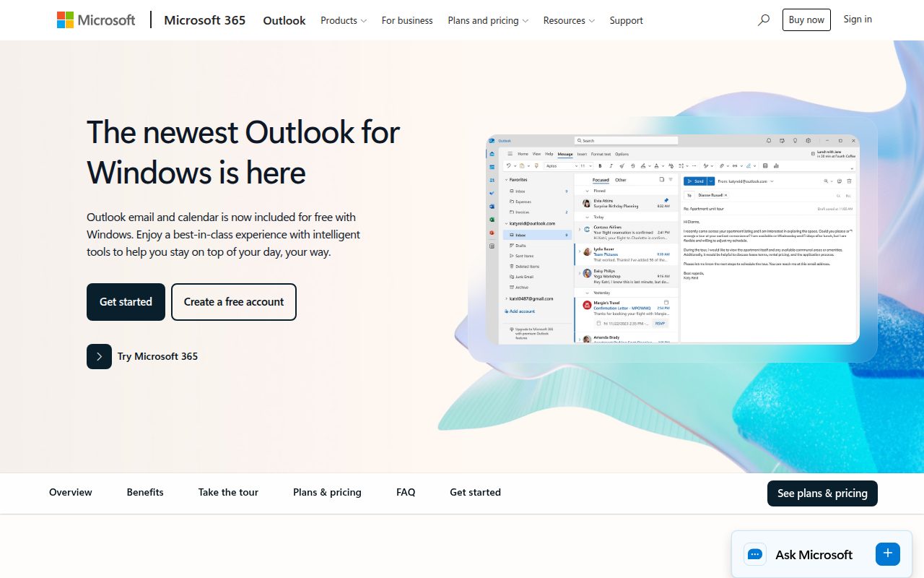
Task: Go to the Take the tour tab
Action: (x=228, y=492)
